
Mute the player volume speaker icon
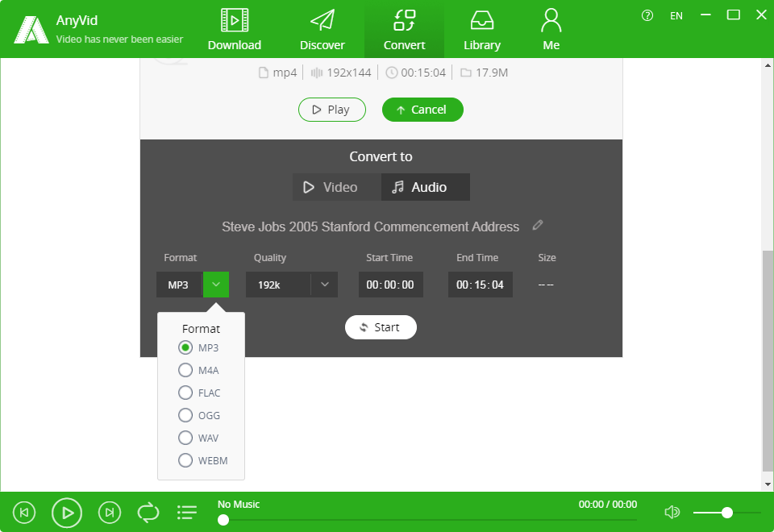tap(672, 513)
